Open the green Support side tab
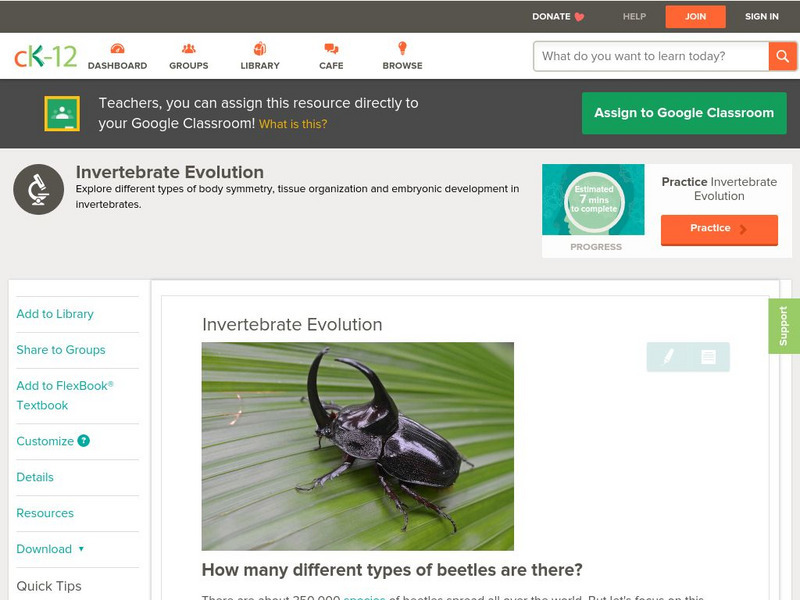Screen dimensions: 800x600 [783, 326]
